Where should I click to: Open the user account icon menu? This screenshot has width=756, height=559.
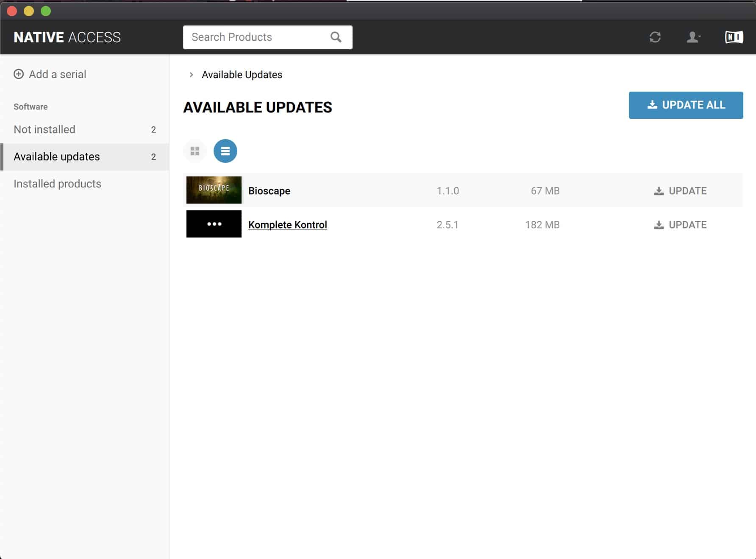(693, 37)
